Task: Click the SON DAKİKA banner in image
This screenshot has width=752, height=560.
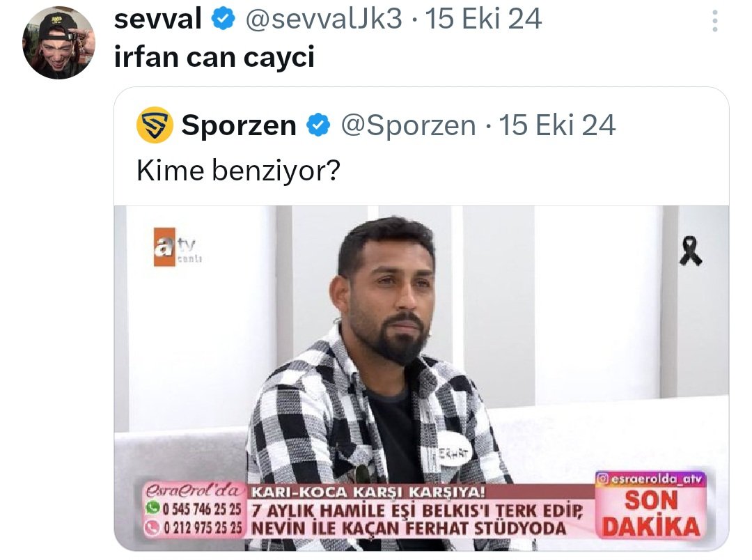Action: [651, 513]
